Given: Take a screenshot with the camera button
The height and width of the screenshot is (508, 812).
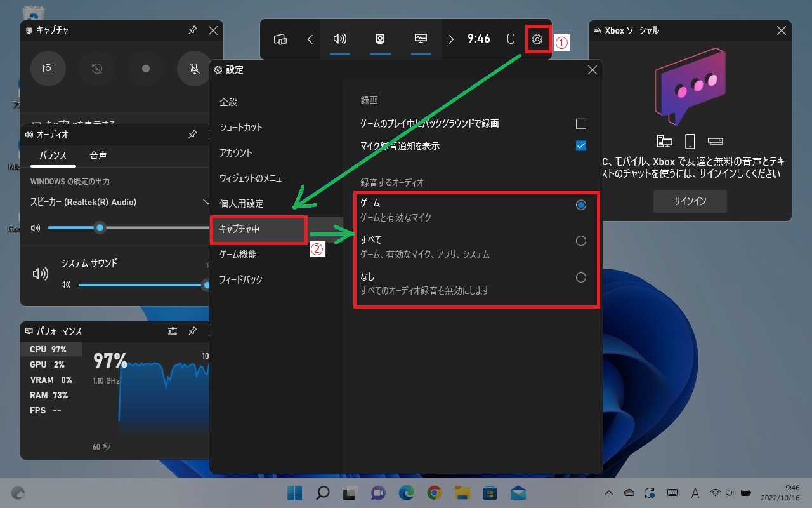Looking at the screenshot, I should tap(48, 69).
